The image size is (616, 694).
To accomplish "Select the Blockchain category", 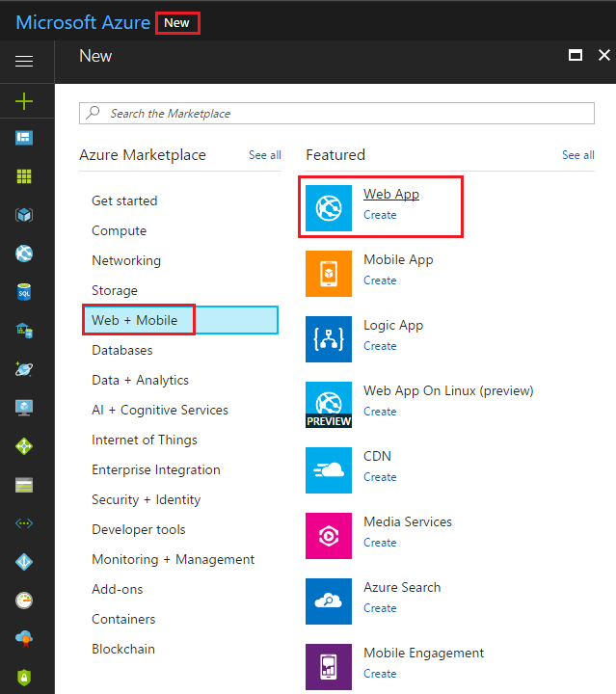I will pyautogui.click(x=123, y=650).
